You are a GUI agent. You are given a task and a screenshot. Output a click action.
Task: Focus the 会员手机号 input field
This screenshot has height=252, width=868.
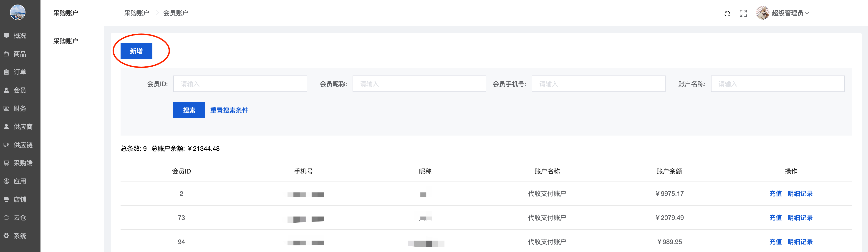[598, 84]
